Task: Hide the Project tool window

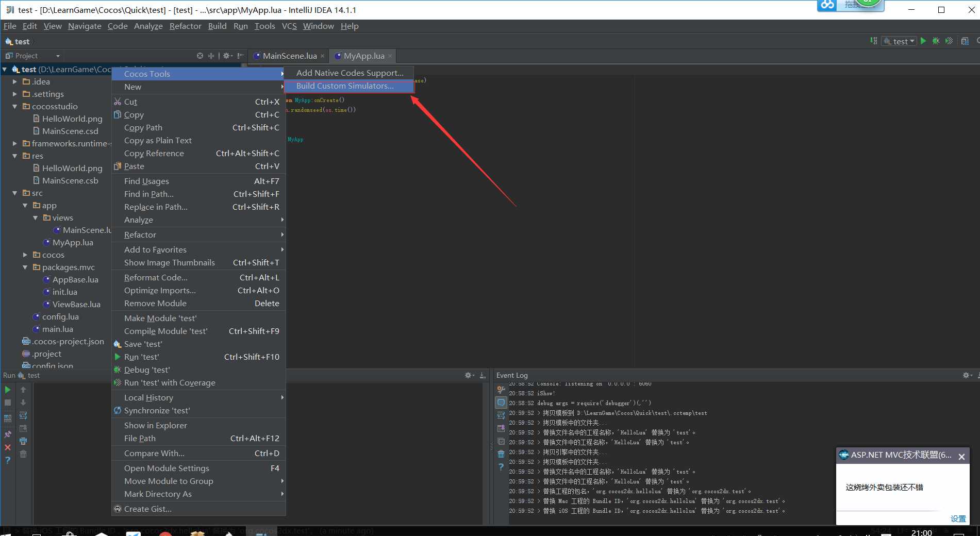Action: coord(240,56)
